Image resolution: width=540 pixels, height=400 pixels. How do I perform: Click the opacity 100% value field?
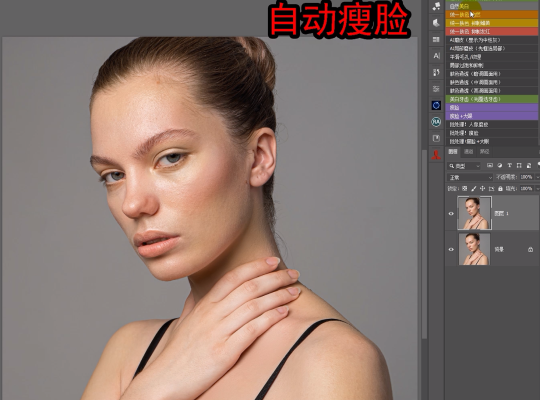click(x=526, y=177)
